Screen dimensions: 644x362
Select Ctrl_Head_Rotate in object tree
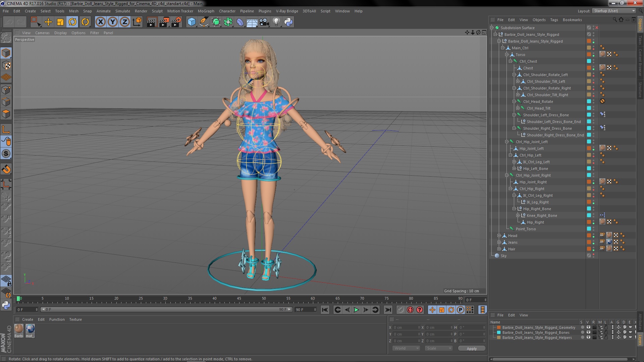point(538,102)
